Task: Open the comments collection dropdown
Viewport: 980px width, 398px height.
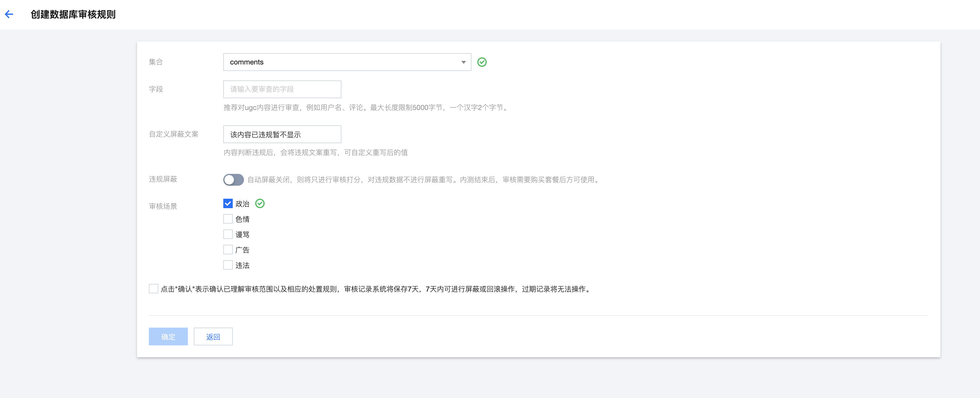Action: (x=347, y=62)
